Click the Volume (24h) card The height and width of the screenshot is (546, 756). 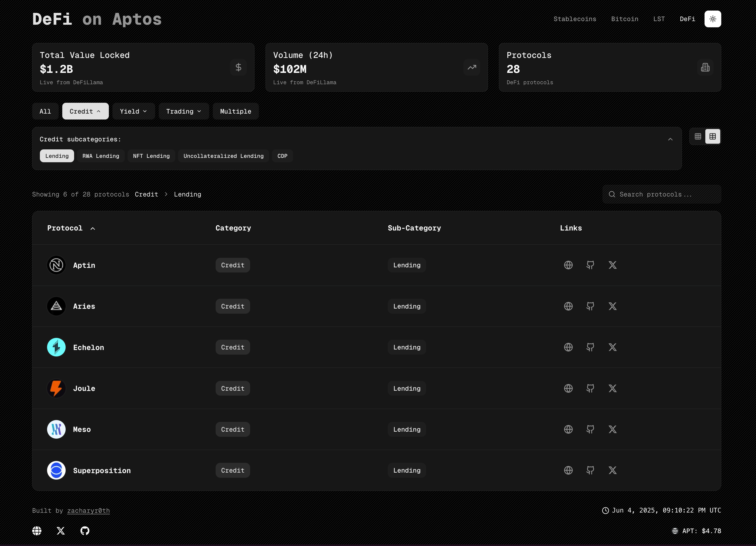coord(377,67)
